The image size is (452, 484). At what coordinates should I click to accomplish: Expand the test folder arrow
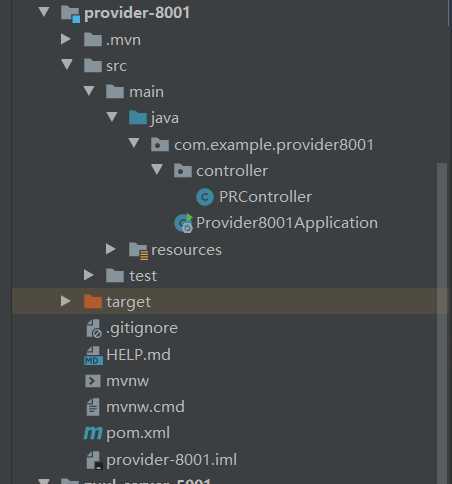(x=89, y=275)
